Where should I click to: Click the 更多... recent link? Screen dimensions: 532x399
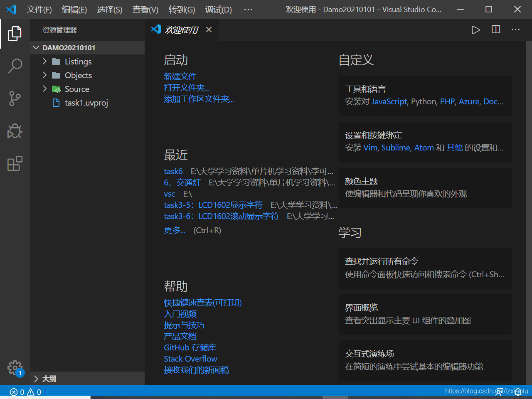click(x=175, y=230)
